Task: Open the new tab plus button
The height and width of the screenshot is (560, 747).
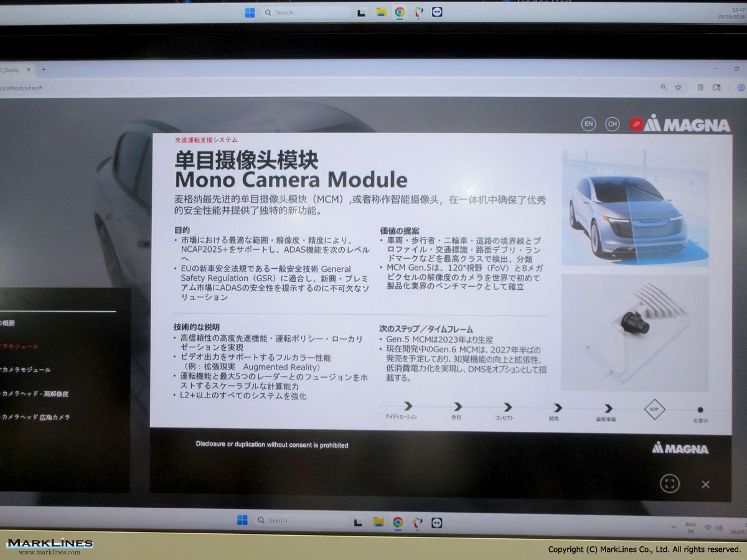Action: tap(43, 70)
